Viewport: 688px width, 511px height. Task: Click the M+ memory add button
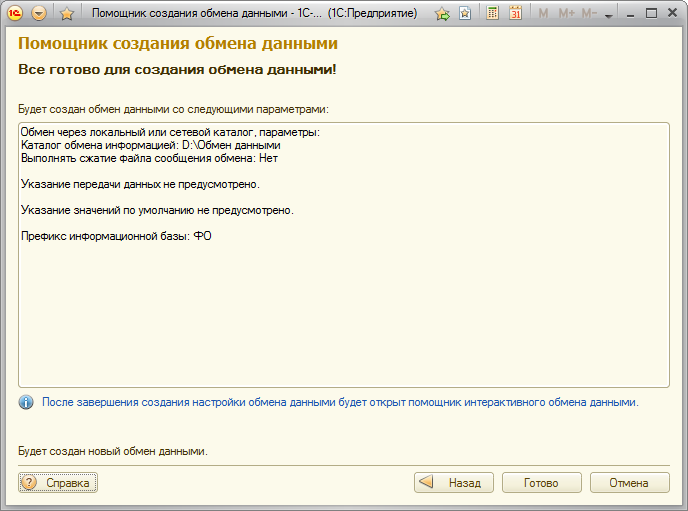pos(566,14)
